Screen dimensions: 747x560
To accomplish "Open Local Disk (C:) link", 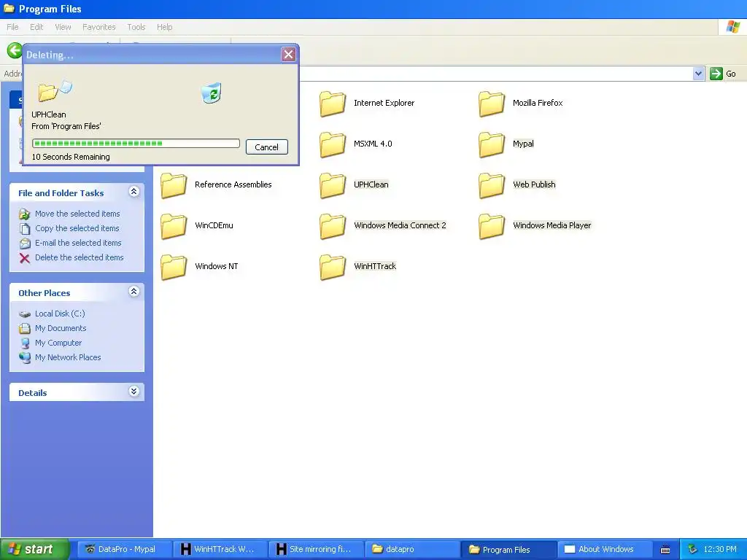I will coord(60,314).
